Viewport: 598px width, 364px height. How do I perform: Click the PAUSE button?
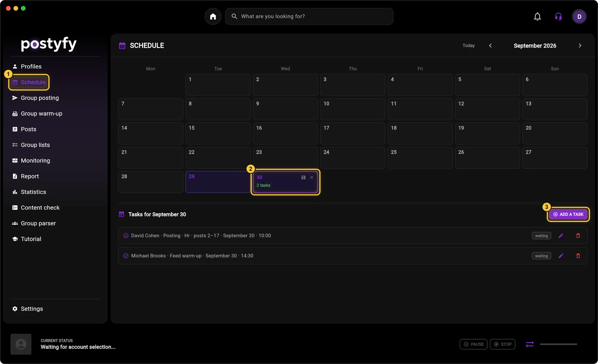tap(474, 344)
